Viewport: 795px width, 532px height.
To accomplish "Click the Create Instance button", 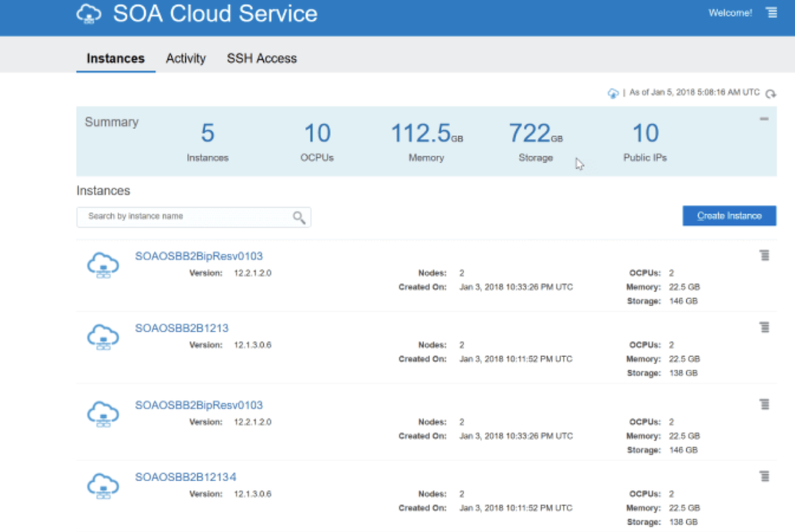I will (729, 216).
